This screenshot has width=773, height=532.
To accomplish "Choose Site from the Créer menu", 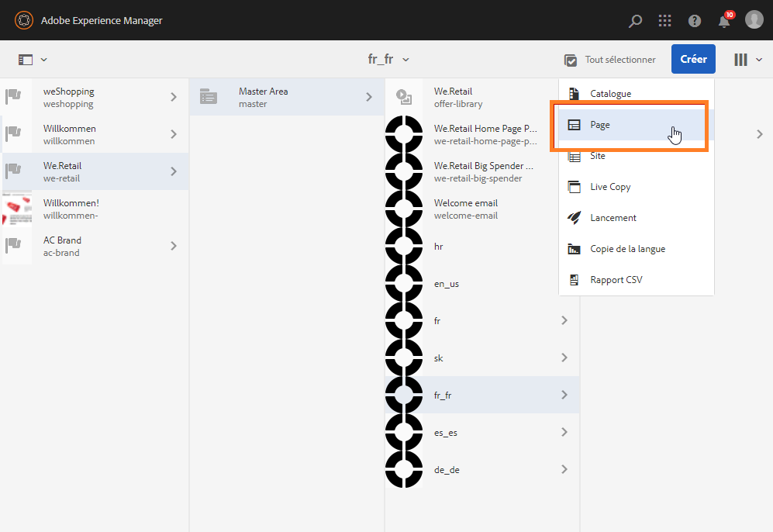I will 636,156.
